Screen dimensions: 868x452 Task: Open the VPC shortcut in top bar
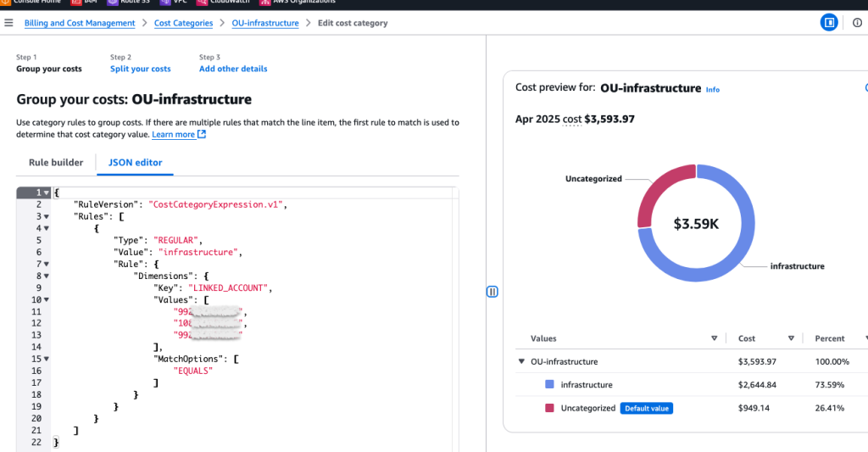[173, 2]
